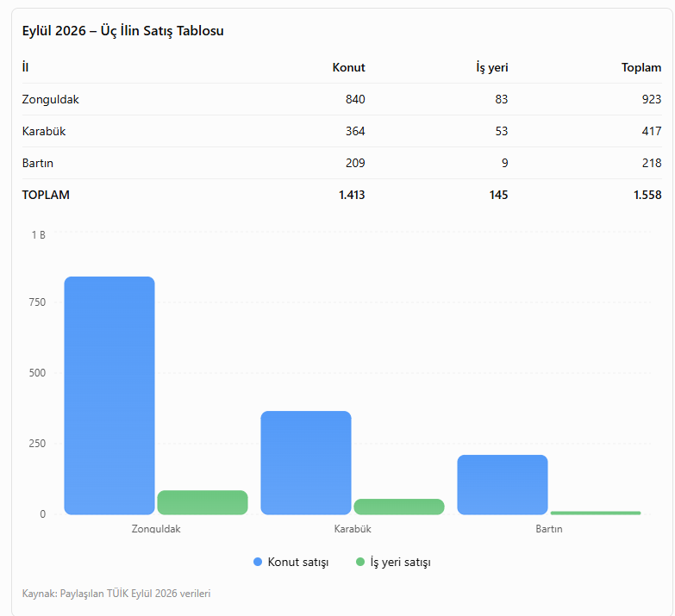
Task: Select Bartın row label in table
Action: 37,163
